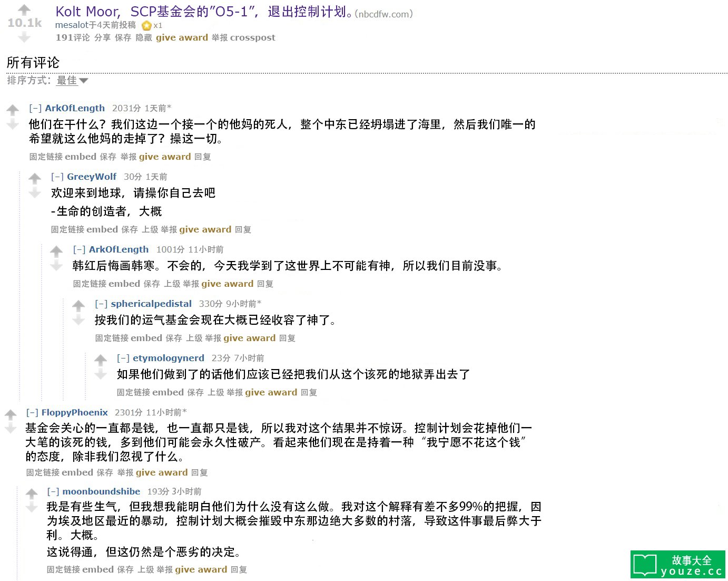Open the 排序方式 最佳 sort dropdown

[x=72, y=81]
